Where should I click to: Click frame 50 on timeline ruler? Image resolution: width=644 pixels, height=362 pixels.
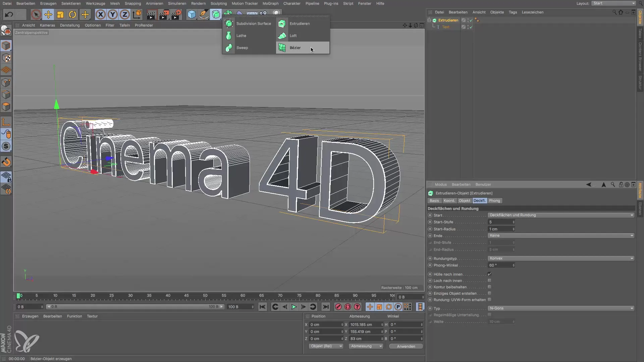click(x=205, y=296)
